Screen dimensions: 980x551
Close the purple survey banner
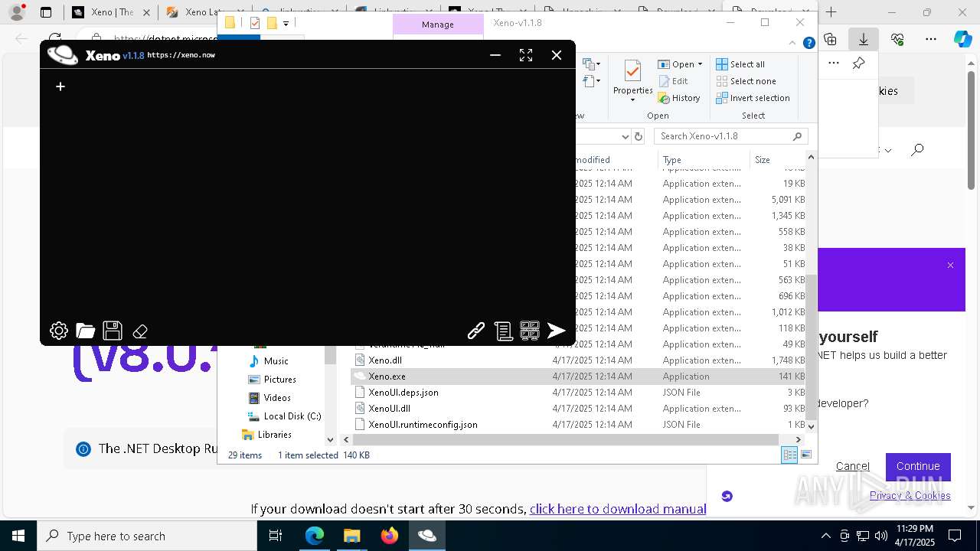pos(950,266)
